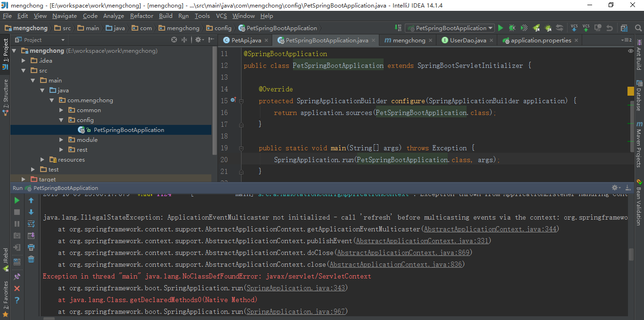This screenshot has height=320, width=644.
Task: Rerun the app in the Run panel
Action: click(x=17, y=200)
